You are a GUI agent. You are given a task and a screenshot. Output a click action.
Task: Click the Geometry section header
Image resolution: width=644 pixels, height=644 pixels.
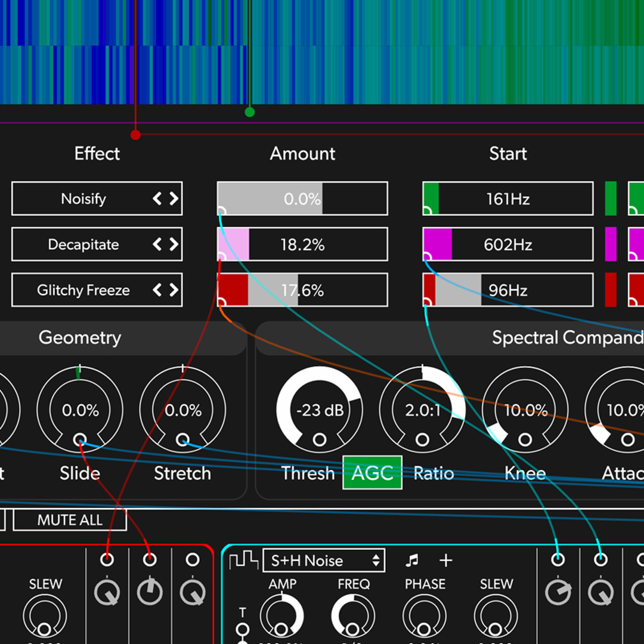[80, 338]
